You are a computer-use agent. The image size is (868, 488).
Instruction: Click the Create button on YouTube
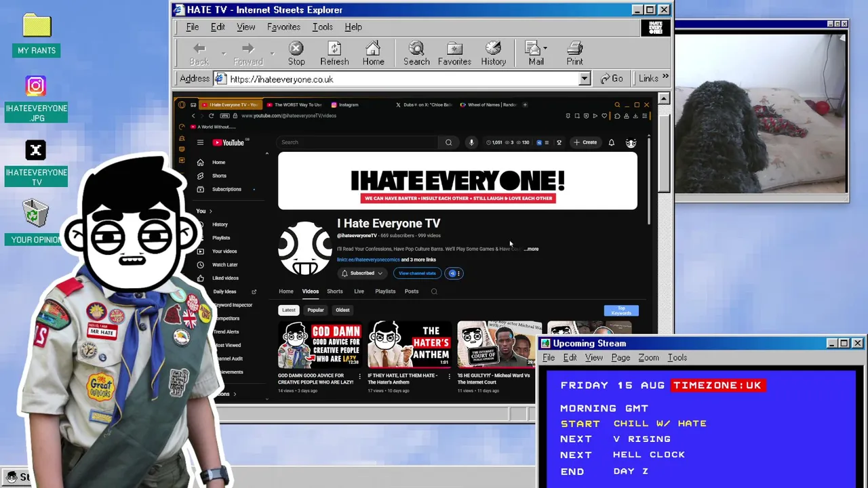585,142
